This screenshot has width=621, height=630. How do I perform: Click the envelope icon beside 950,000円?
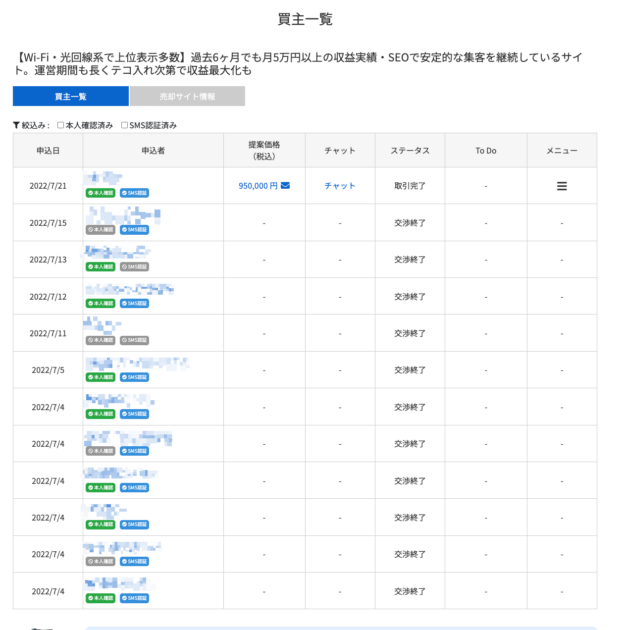click(x=285, y=186)
